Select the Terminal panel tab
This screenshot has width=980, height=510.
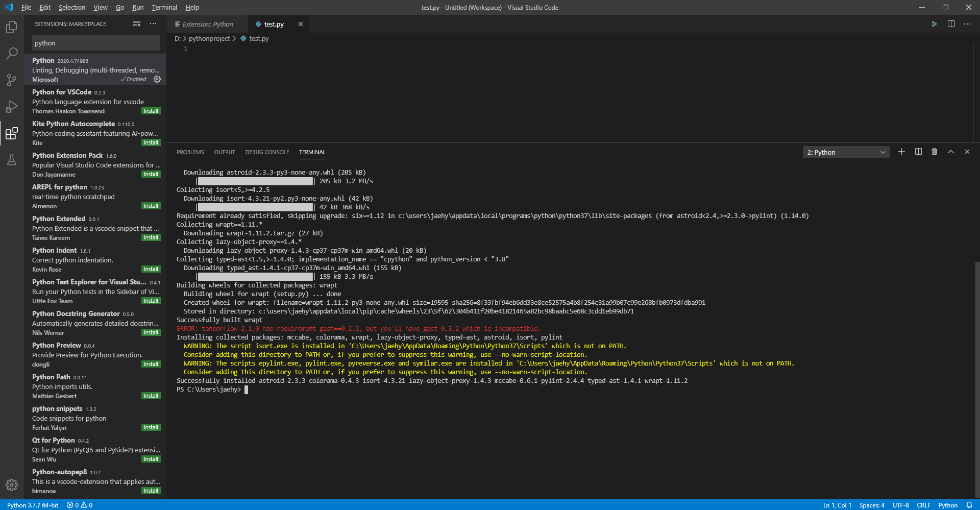click(x=312, y=152)
